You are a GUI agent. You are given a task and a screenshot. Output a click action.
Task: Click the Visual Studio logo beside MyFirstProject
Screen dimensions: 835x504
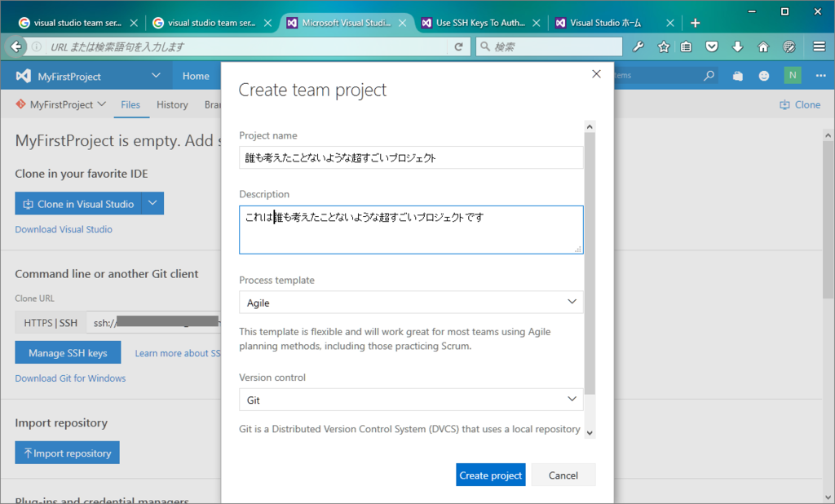(23, 76)
